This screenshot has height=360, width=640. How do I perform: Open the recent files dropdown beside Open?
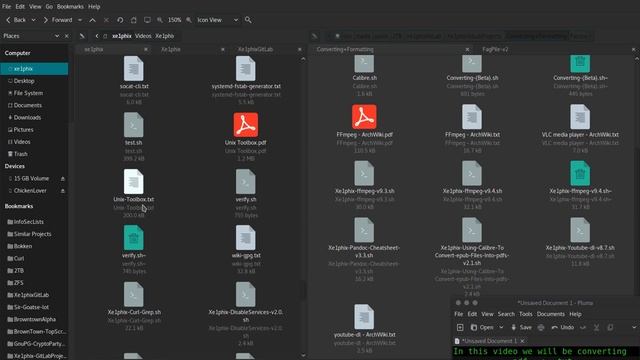coord(501,327)
